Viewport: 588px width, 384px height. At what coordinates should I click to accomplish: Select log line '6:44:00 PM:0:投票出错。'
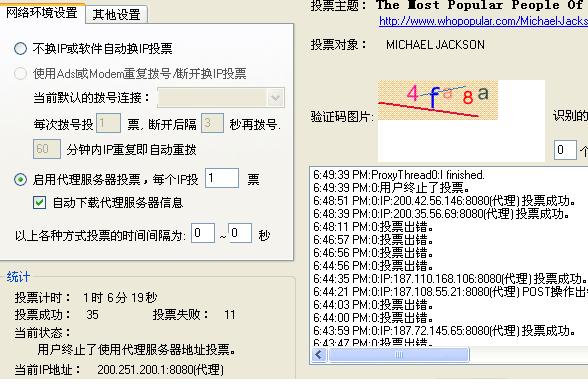pyautogui.click(x=374, y=318)
